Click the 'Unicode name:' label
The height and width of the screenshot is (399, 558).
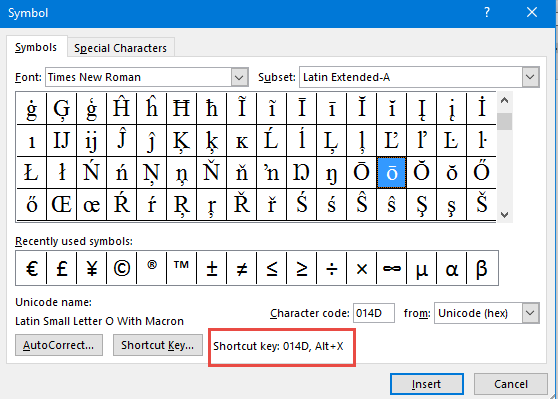53,302
